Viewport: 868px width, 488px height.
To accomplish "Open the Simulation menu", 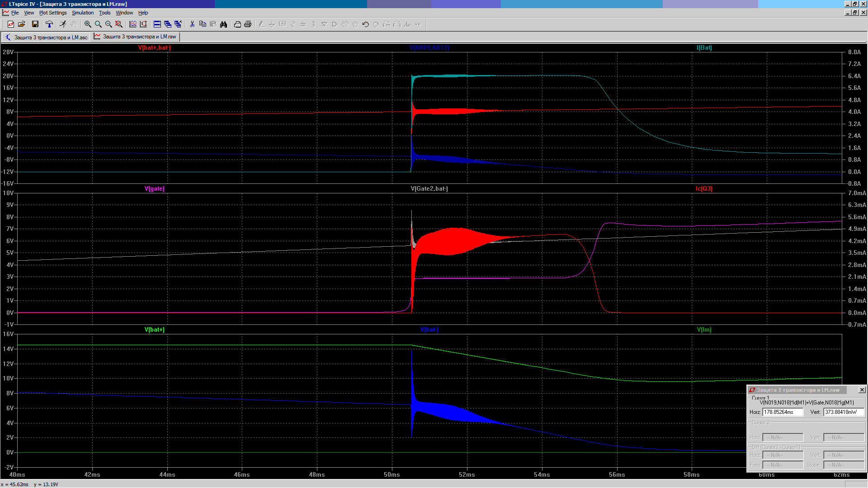I will 83,13.
